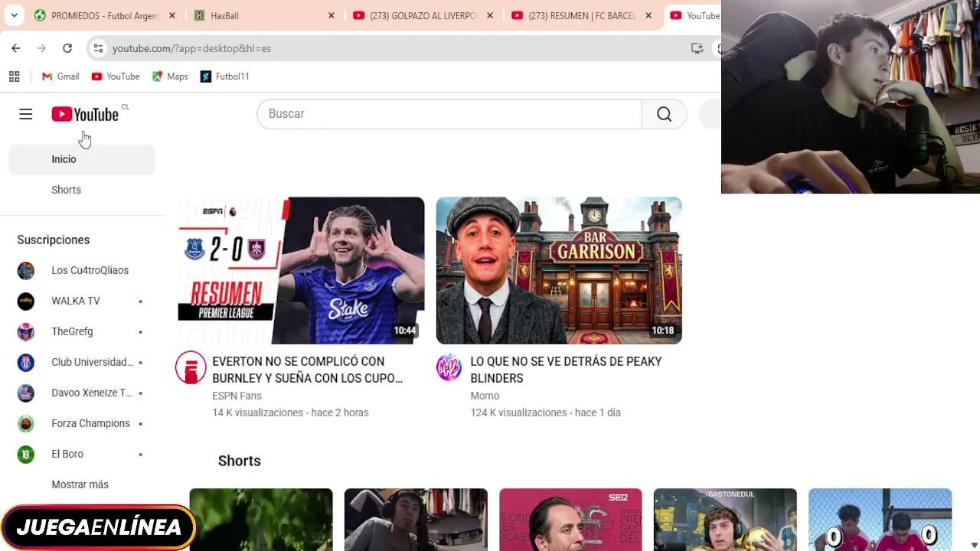
Task: Open El Boro subscription
Action: coord(82,454)
